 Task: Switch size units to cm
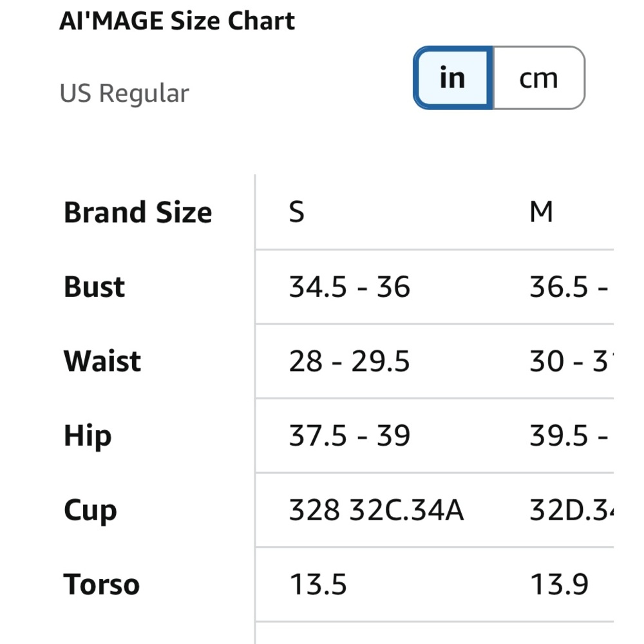[x=538, y=78]
